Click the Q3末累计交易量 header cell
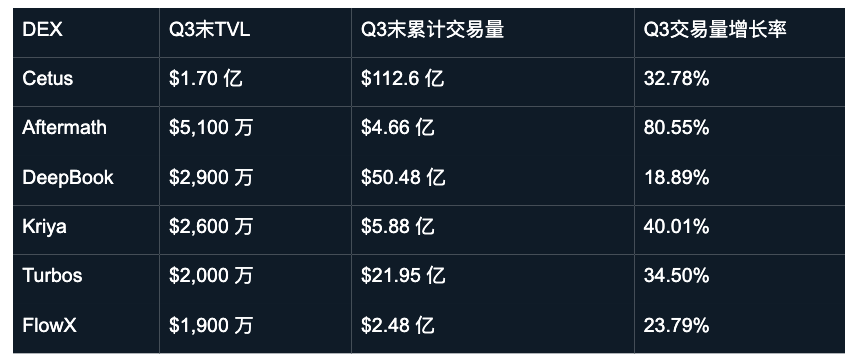This screenshot has width=858, height=364. pos(432,30)
